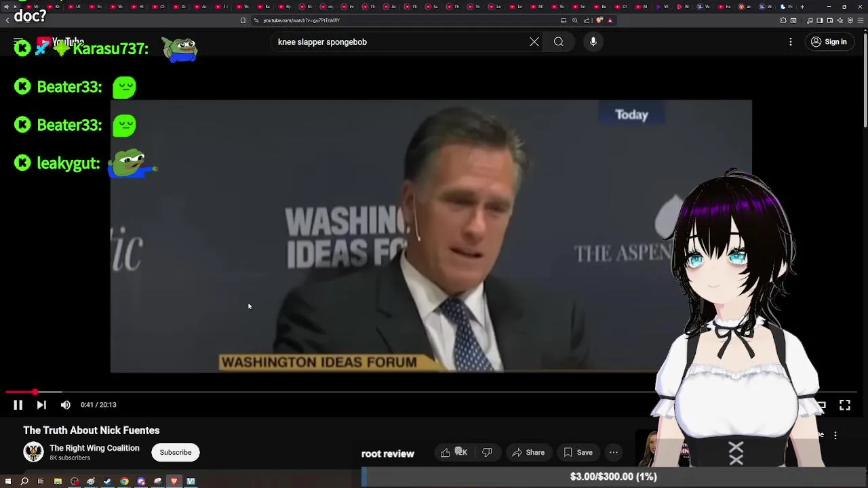Open Google Chrome from taskbar
868x488 pixels.
(125, 481)
